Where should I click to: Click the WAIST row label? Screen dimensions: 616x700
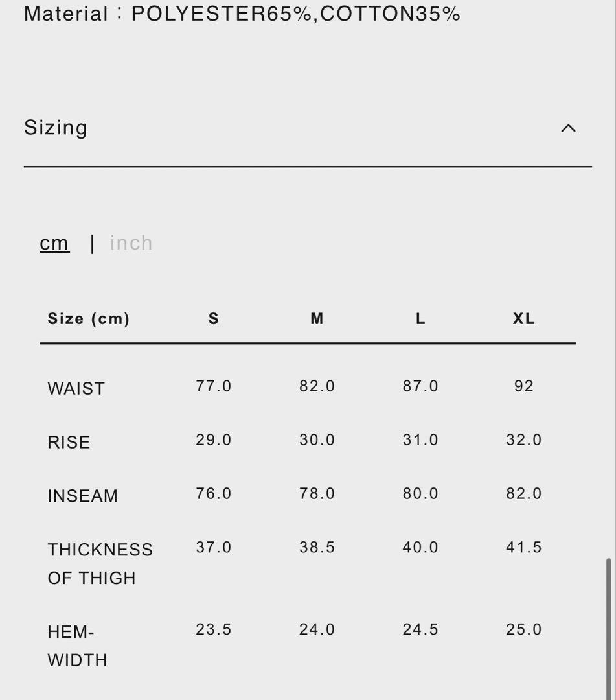pyautogui.click(x=76, y=388)
